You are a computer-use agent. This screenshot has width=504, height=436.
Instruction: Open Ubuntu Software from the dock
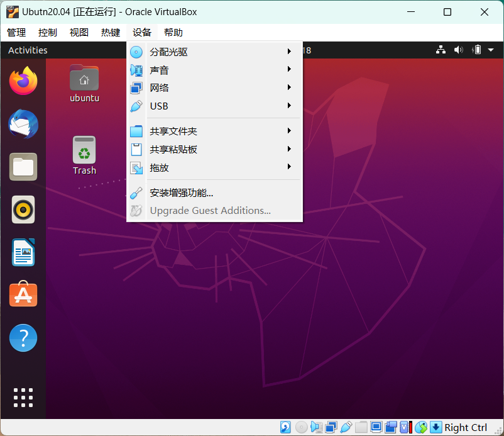(x=23, y=294)
